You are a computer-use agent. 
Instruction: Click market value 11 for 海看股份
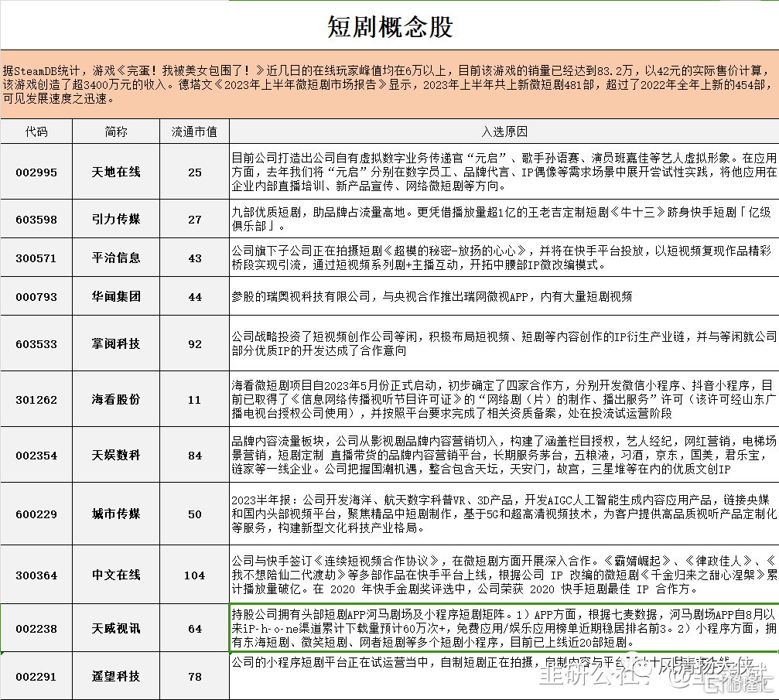[195, 399]
